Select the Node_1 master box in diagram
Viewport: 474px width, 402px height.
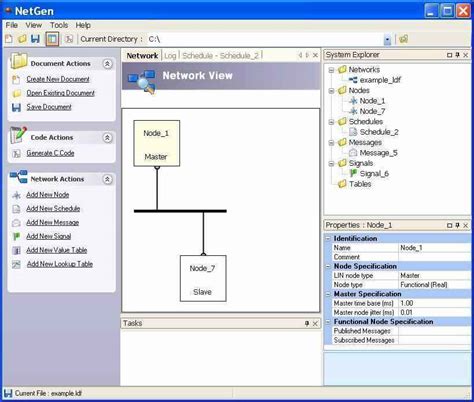pos(157,143)
